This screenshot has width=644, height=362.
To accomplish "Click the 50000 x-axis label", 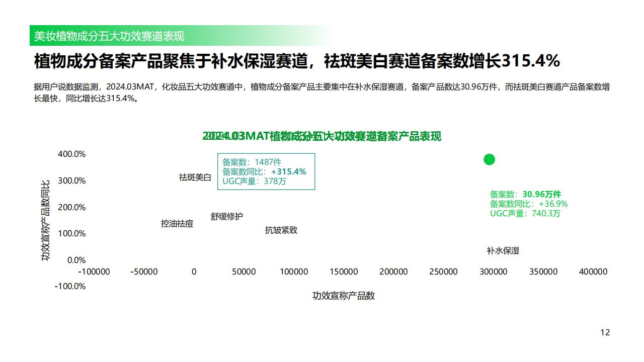I will coord(244,271).
